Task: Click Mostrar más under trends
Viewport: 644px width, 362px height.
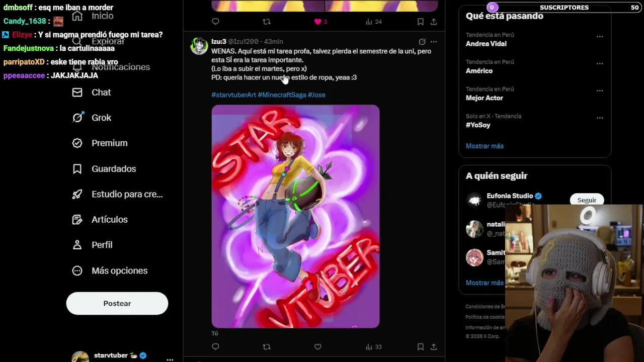Action: [485, 146]
